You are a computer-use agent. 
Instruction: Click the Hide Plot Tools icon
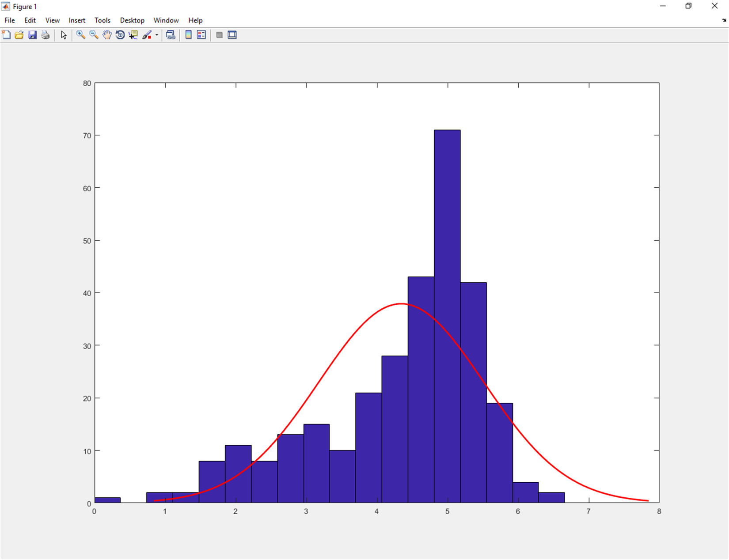[219, 35]
